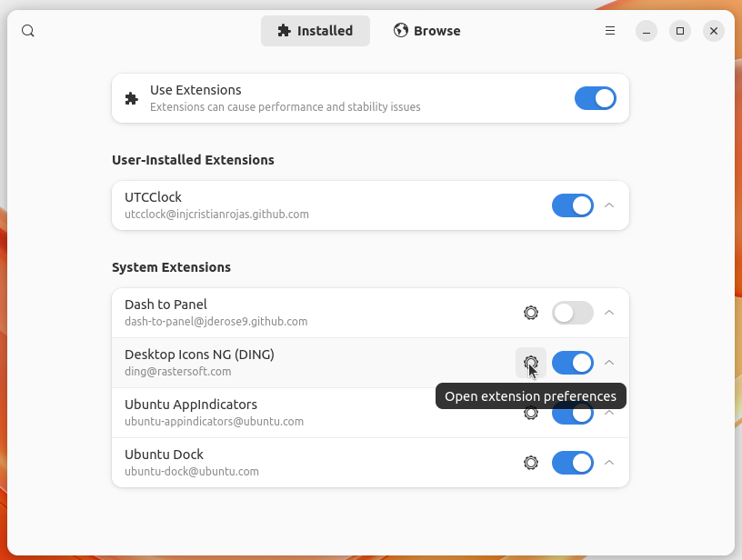
Task: Click the System Extensions heading
Action: [x=171, y=267]
